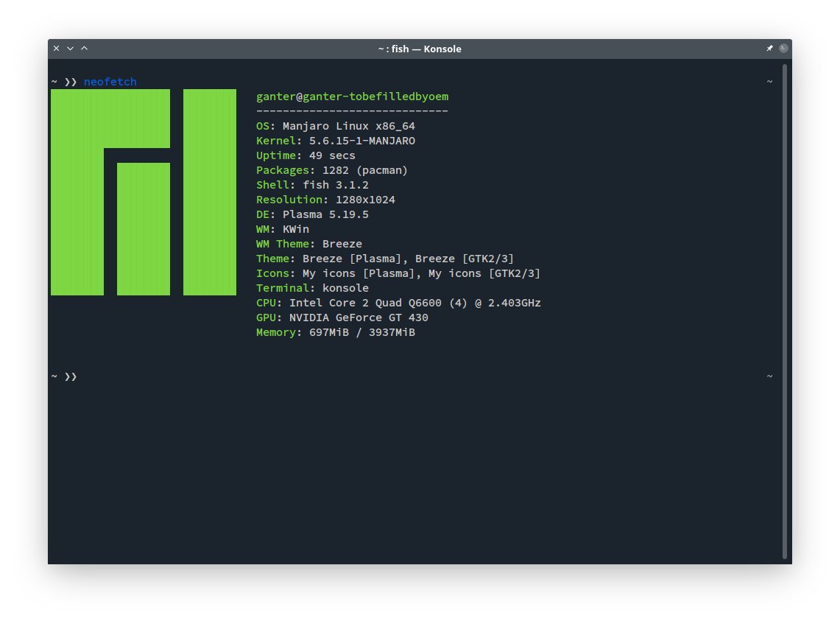Image resolution: width=840 pixels, height=621 pixels.
Task: Click the '~ : fish — Konsole' window title
Action: tap(420, 49)
